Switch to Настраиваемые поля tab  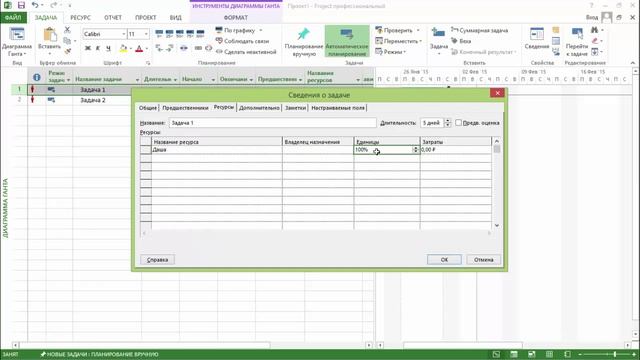click(338, 108)
